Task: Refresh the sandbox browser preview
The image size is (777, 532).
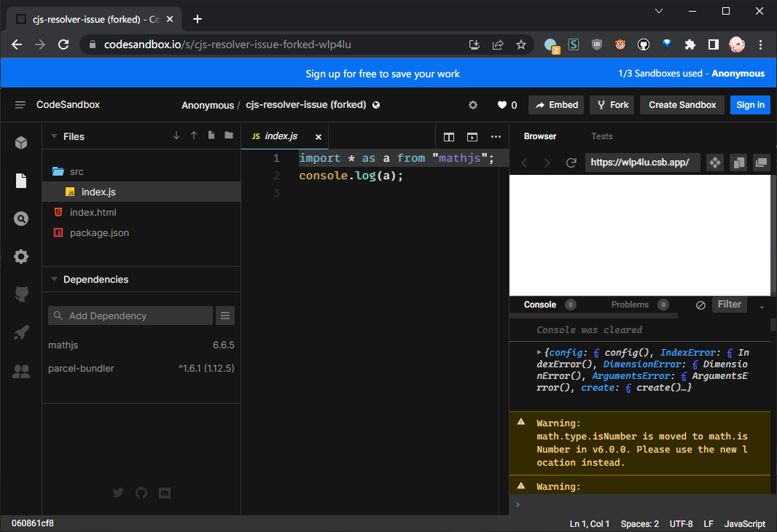Action: [x=571, y=163]
